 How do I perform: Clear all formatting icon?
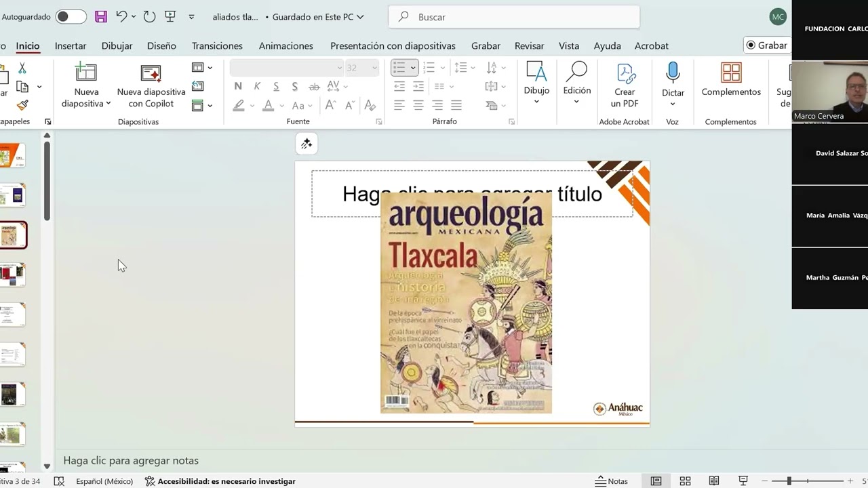click(x=370, y=105)
